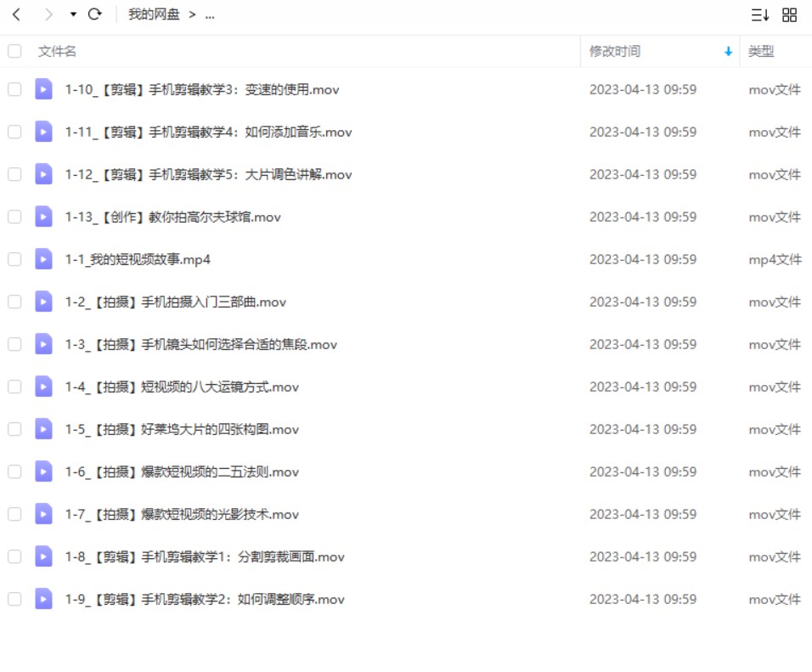Check the box for 1-12 大片调色讲解.mov
The width and height of the screenshot is (812, 672).
[14, 175]
